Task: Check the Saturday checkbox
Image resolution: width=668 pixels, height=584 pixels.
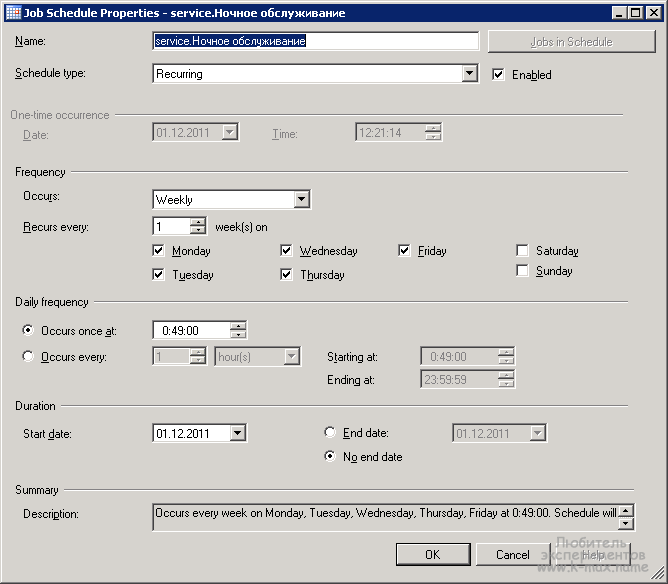Action: 522,250
